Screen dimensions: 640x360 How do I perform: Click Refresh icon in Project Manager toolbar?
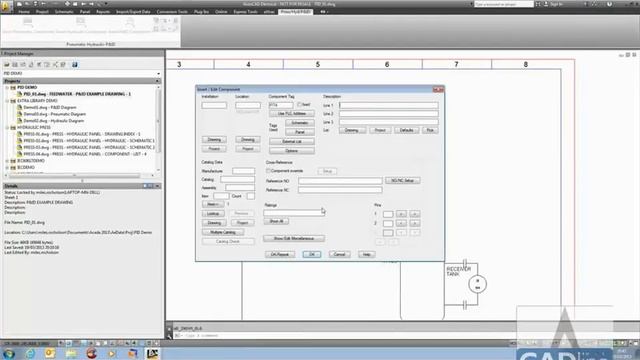point(31,64)
